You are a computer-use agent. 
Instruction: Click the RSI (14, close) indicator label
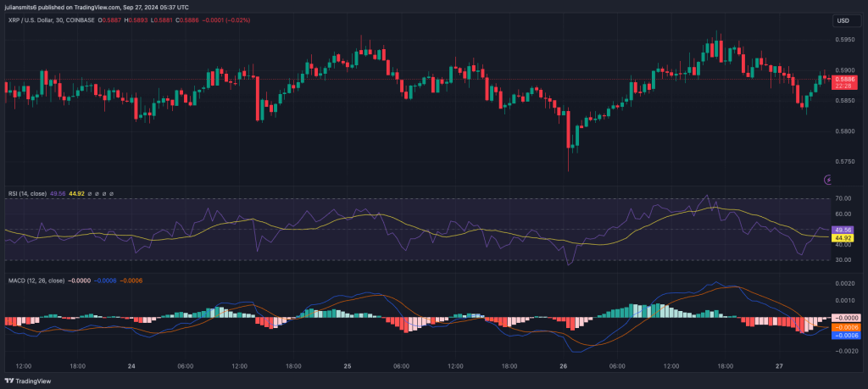(28, 194)
